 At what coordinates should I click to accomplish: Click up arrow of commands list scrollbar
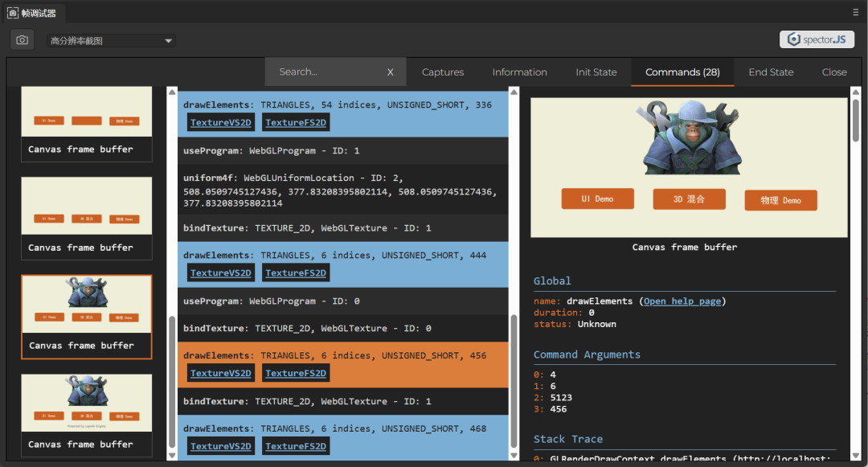(514, 92)
